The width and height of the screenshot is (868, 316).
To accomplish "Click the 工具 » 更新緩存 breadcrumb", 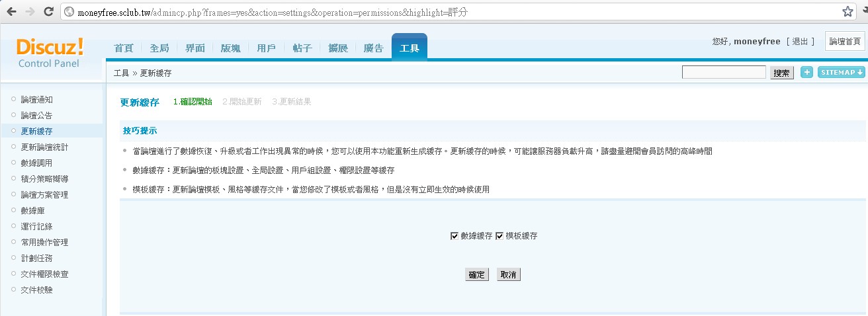I will coord(142,73).
